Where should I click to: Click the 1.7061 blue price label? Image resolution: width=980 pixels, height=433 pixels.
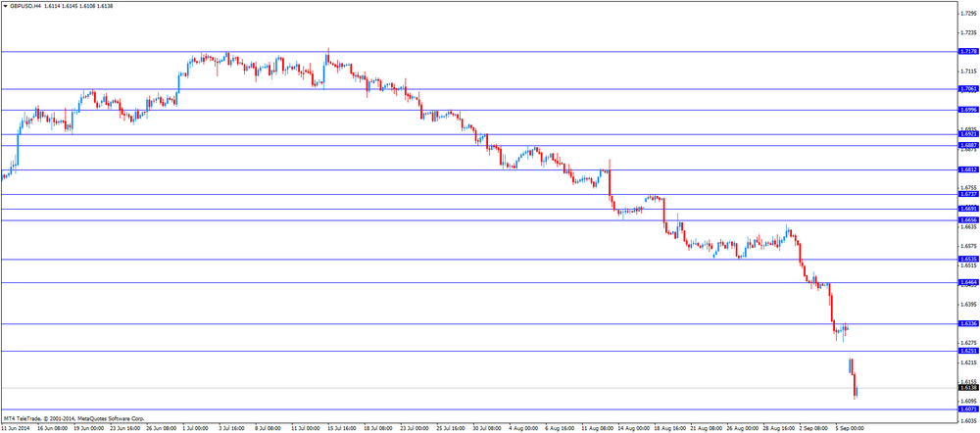point(967,89)
